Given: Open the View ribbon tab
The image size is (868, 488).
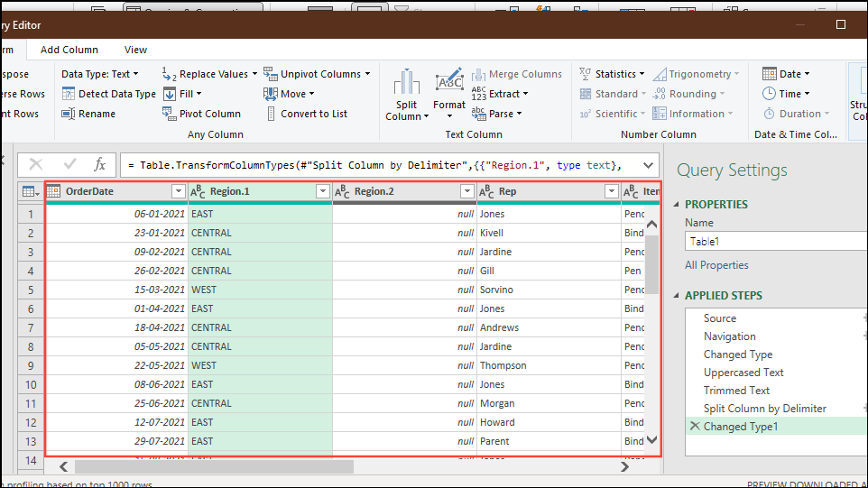Looking at the screenshot, I should click(135, 50).
